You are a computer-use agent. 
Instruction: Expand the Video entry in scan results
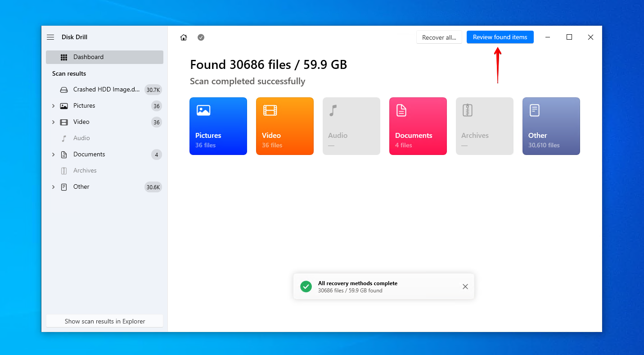click(x=54, y=122)
